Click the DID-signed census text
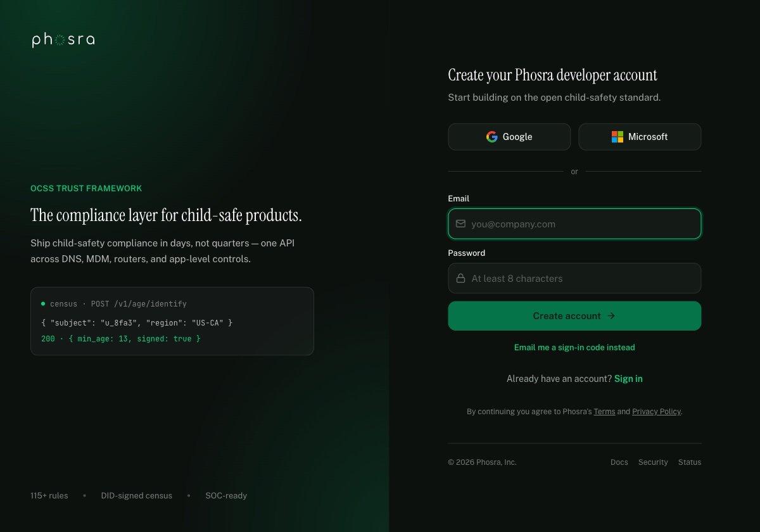This screenshot has width=760, height=532. point(136,496)
